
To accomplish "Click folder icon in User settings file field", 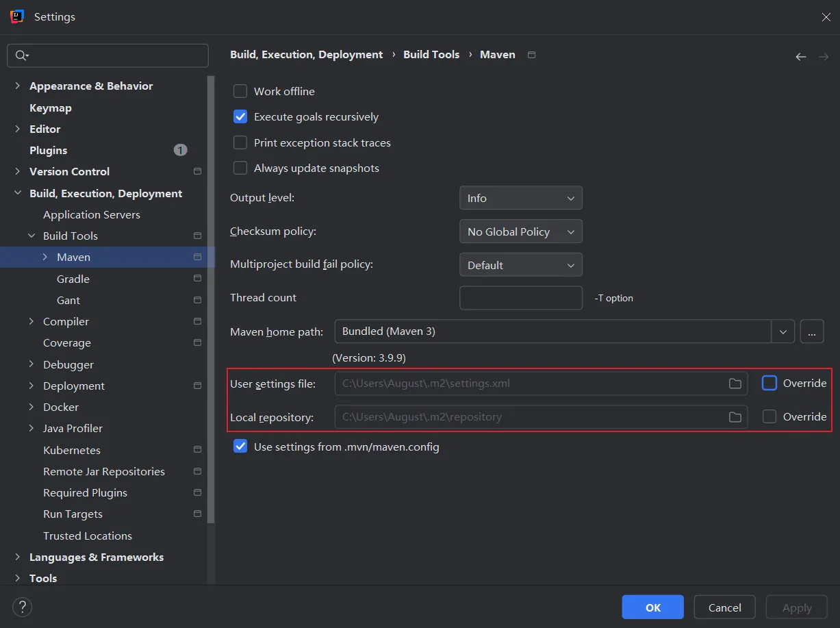I will click(735, 384).
